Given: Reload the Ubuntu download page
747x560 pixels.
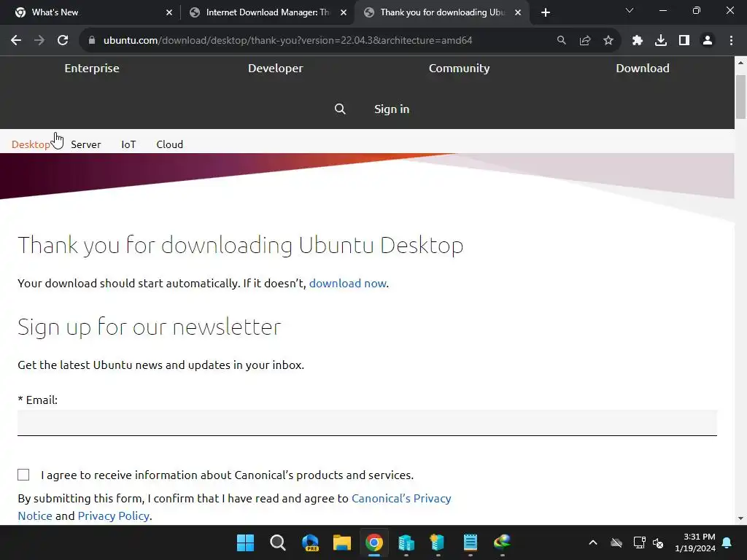Looking at the screenshot, I should coord(63,41).
